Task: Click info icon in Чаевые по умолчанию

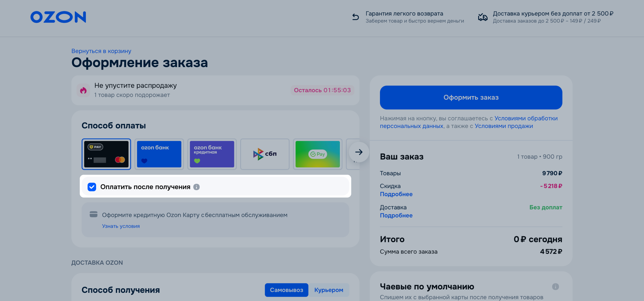Action: point(555,286)
